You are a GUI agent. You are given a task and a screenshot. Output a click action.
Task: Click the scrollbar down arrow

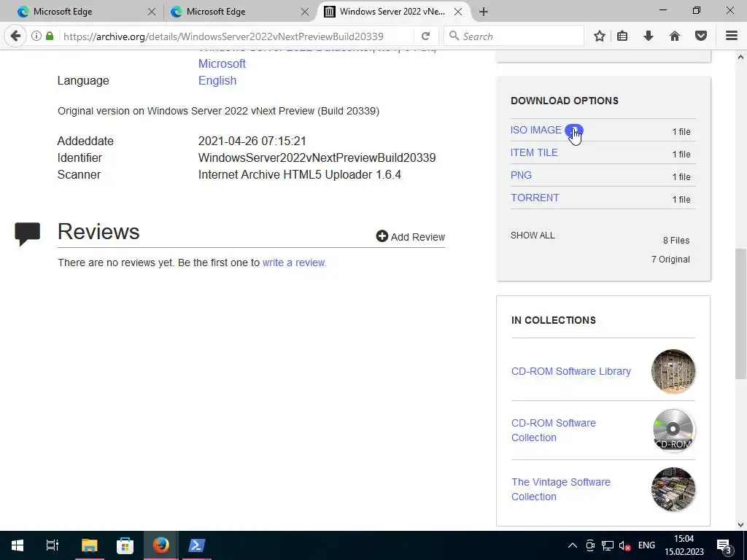(x=740, y=524)
